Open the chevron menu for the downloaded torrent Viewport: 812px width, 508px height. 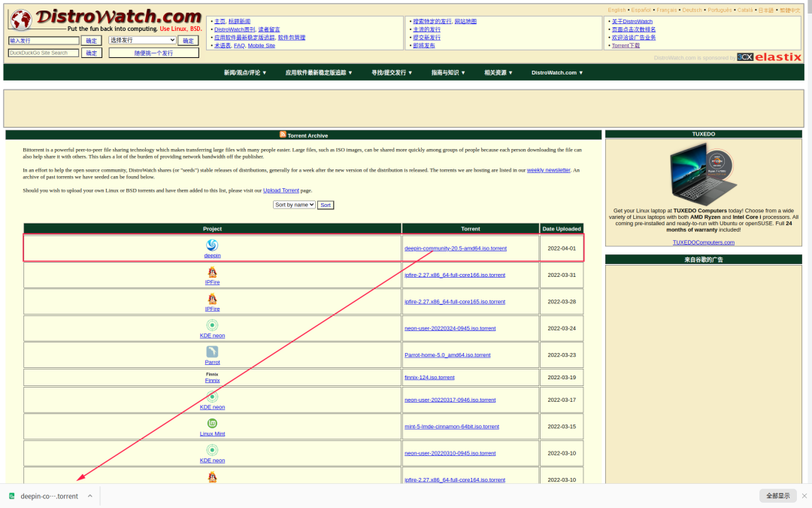click(90, 496)
